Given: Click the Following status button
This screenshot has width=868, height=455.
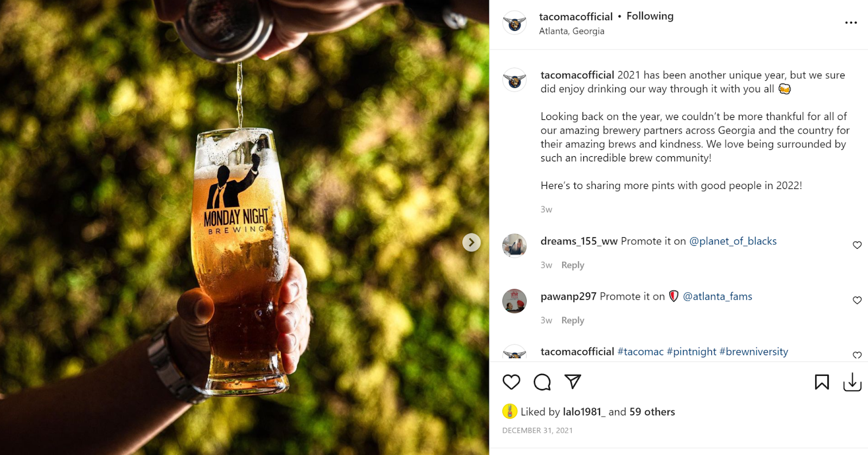Looking at the screenshot, I should [x=650, y=16].
